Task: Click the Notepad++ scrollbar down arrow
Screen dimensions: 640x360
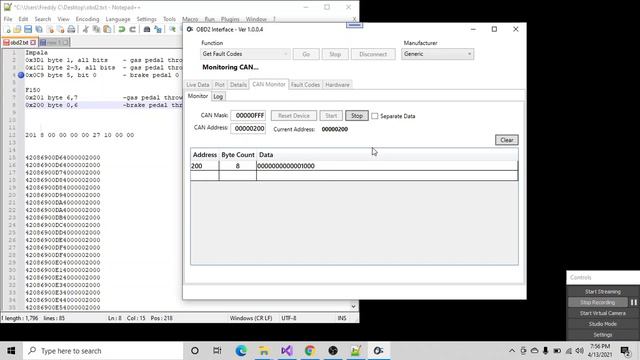Action: [353, 307]
